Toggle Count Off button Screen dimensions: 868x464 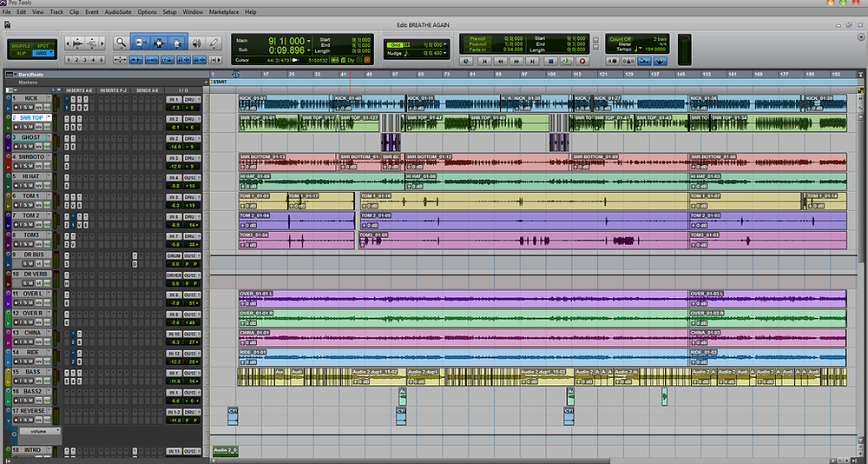pyautogui.click(x=621, y=39)
